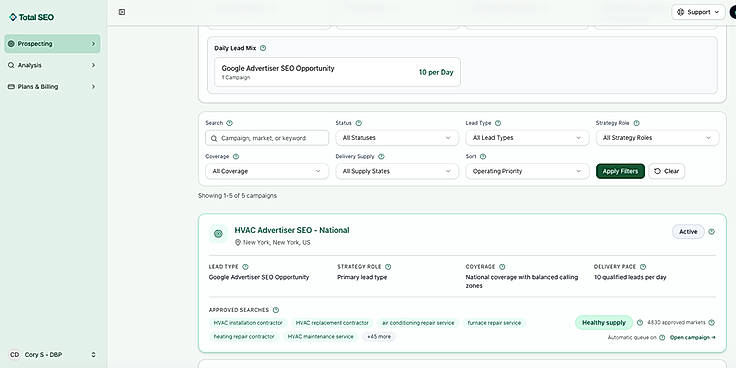Click the HVAC installation contractor chip
This screenshot has width=736, height=368.
click(x=248, y=323)
